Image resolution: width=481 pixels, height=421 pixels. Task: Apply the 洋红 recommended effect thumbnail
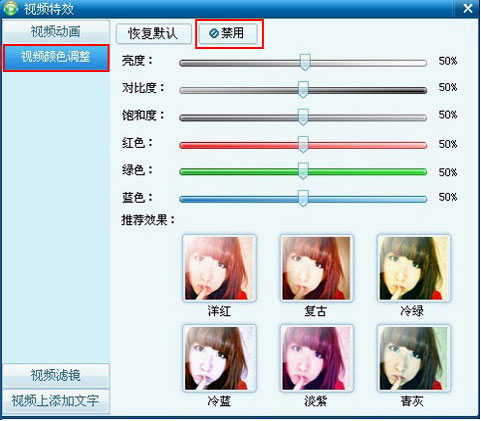[x=219, y=268]
